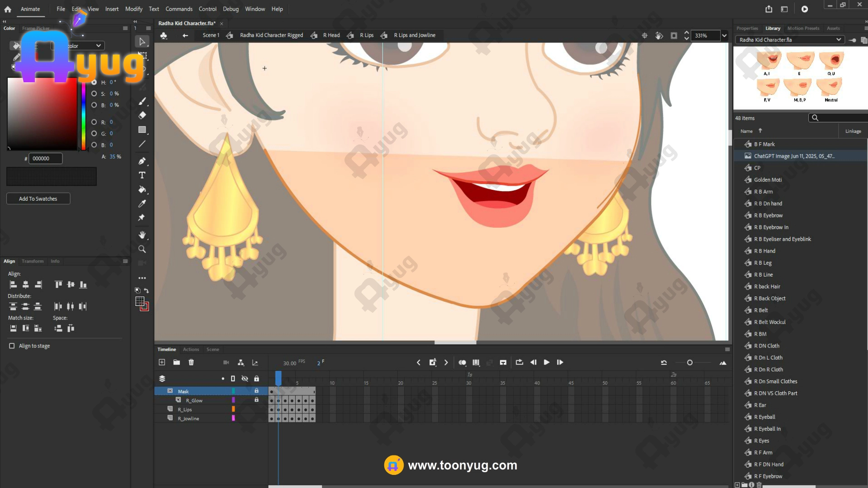The width and height of the screenshot is (868, 488).
Task: Unlock the Mask layer
Action: pos(256,391)
